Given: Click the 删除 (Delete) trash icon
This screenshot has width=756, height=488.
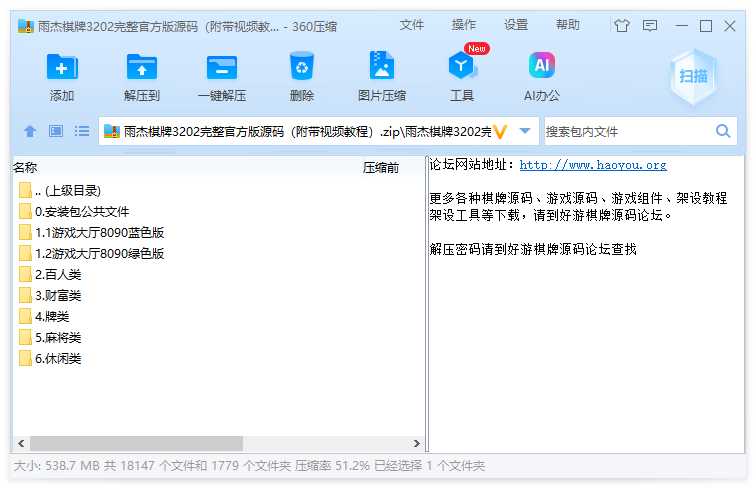Looking at the screenshot, I should pos(302,66).
